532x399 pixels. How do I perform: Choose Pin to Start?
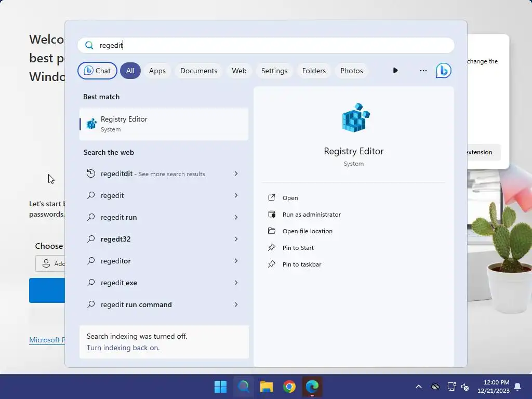(298, 248)
